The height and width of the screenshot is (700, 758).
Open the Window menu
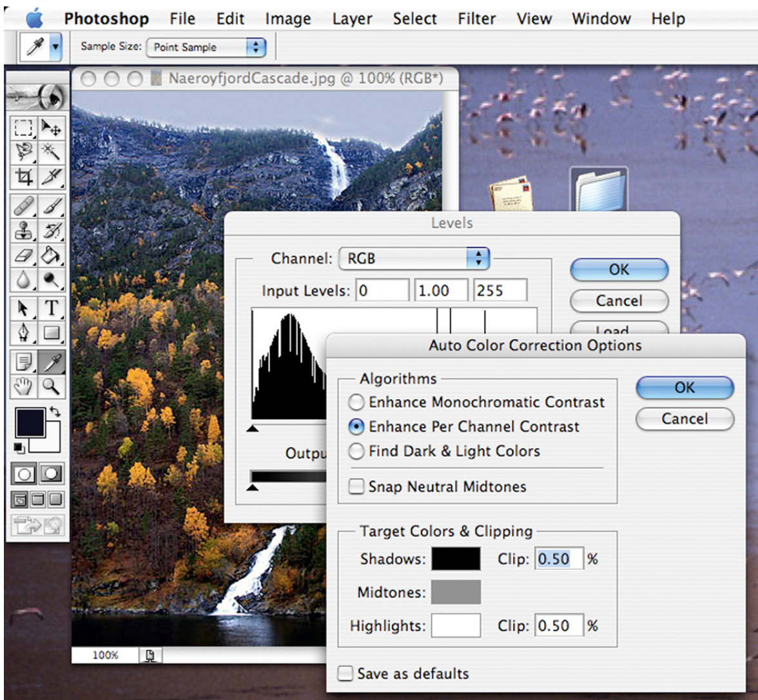tap(601, 18)
